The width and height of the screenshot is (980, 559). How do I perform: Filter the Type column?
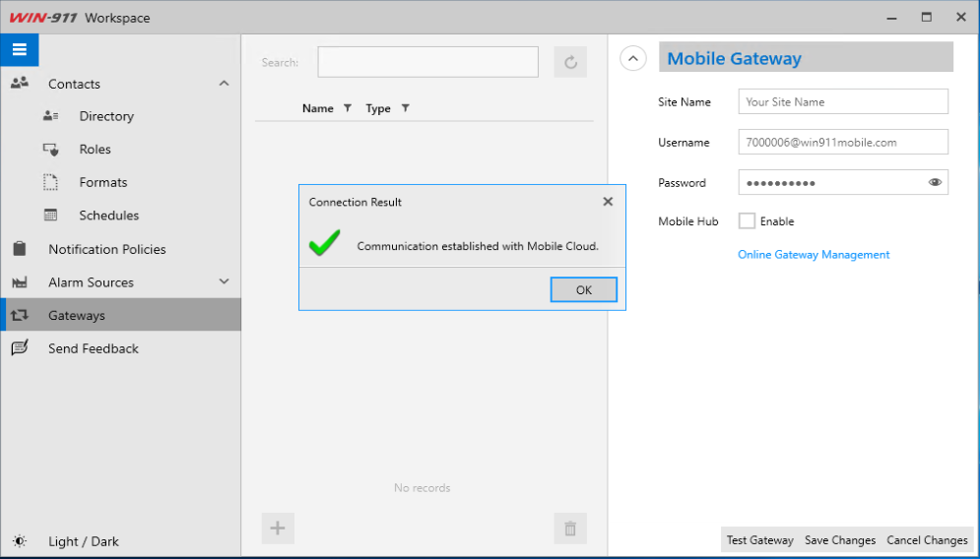[405, 108]
